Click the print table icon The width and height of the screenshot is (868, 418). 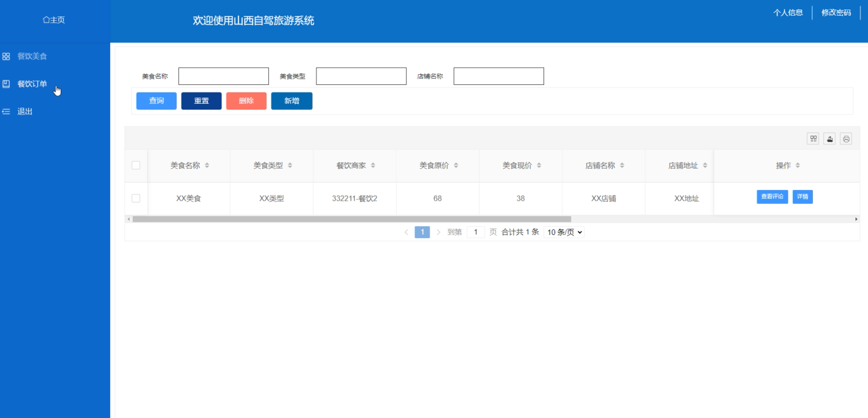[x=846, y=139]
